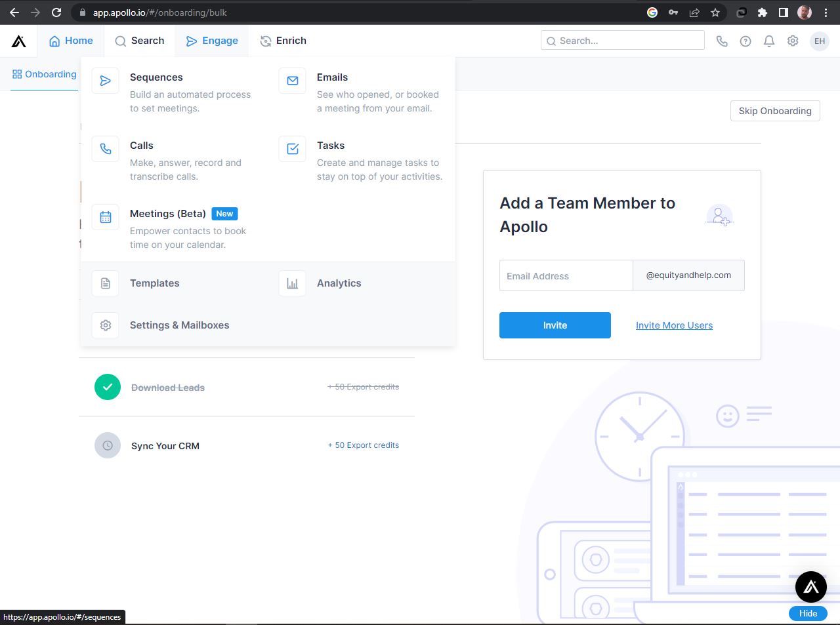The image size is (840, 625).
Task: Click the Templates document icon
Action: point(106,283)
